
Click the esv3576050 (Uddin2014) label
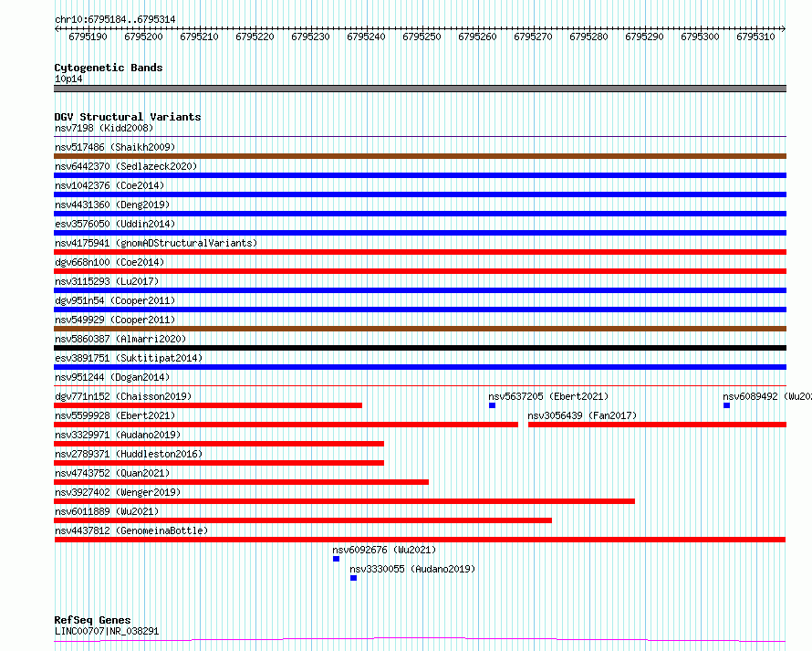coord(115,224)
